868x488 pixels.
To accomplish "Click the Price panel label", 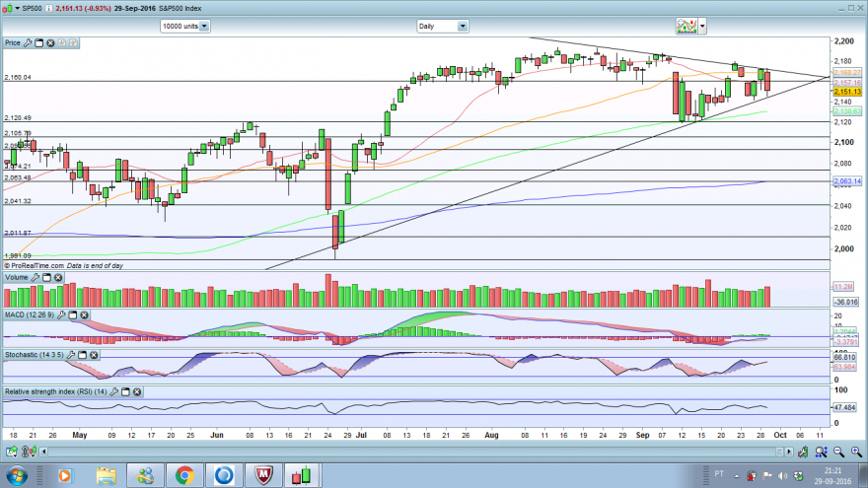I will (x=12, y=42).
